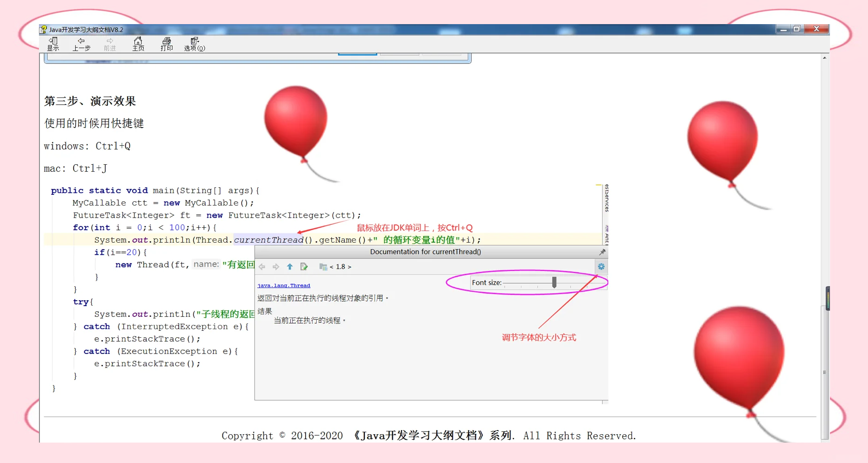Click the 'catch (ExecutionException e)' code line
This screenshot has width=868, height=463.
click(155, 352)
